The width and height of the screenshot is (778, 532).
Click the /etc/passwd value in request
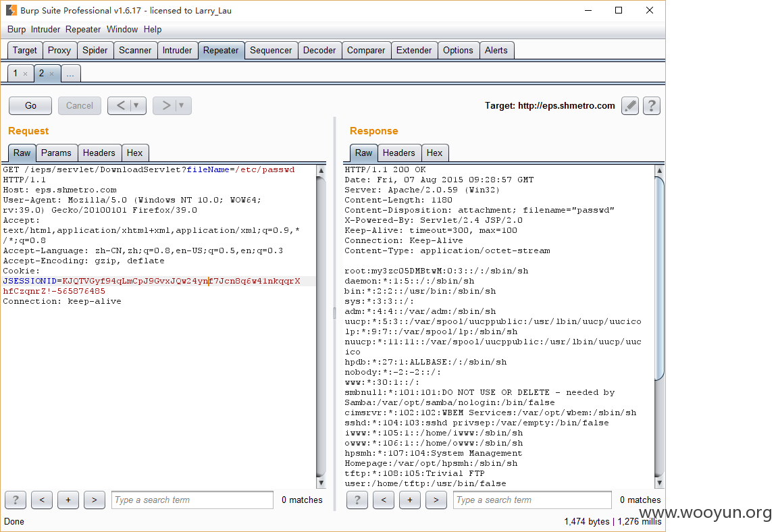265,169
